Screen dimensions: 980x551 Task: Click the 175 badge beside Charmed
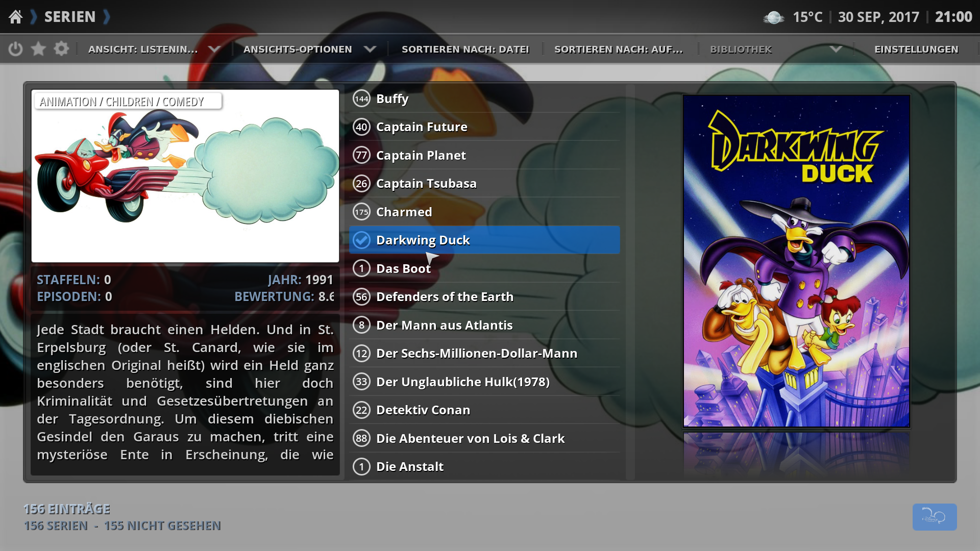pyautogui.click(x=361, y=212)
